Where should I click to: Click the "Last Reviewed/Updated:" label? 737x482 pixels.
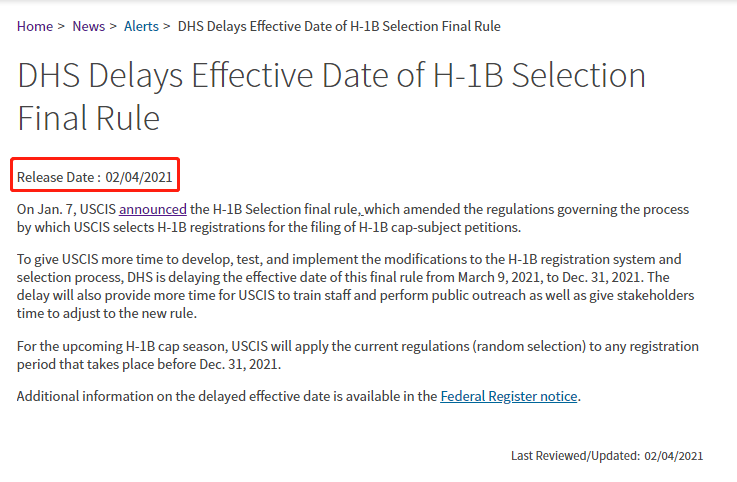click(575, 456)
